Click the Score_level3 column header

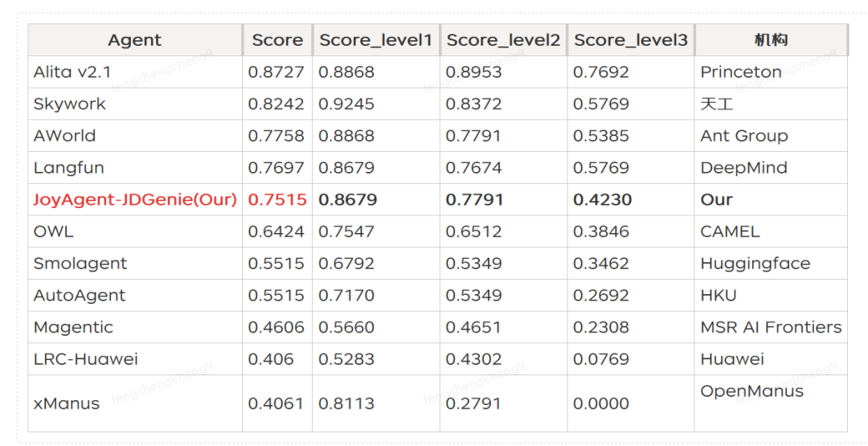click(x=631, y=40)
